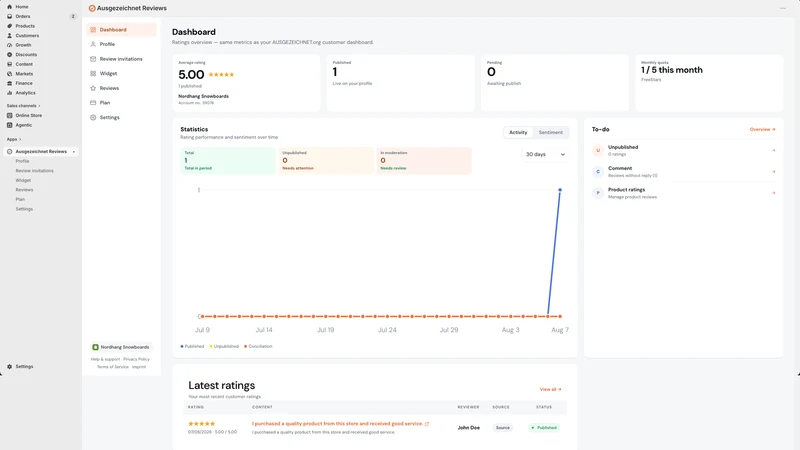Open Profile sub-item under Ausgezeichnet Reviews
This screenshot has height=450, width=800.
22,161
